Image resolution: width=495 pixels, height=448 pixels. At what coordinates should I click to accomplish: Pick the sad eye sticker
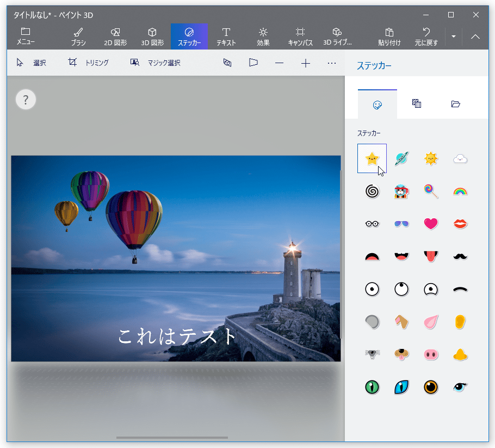click(x=431, y=289)
